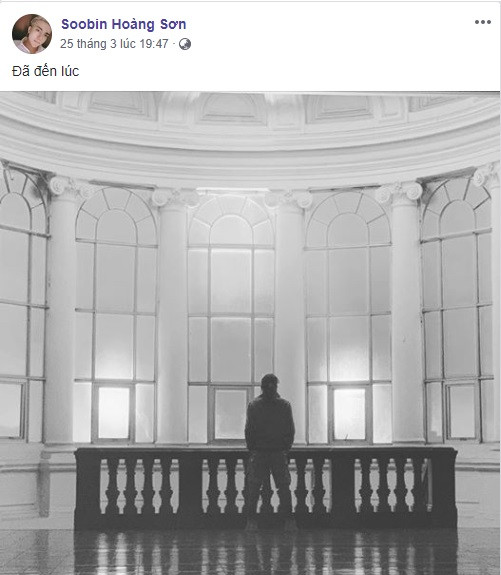The width and height of the screenshot is (501, 575).
Task: Select the post caption Đã đến lúc
Action: tap(45, 71)
